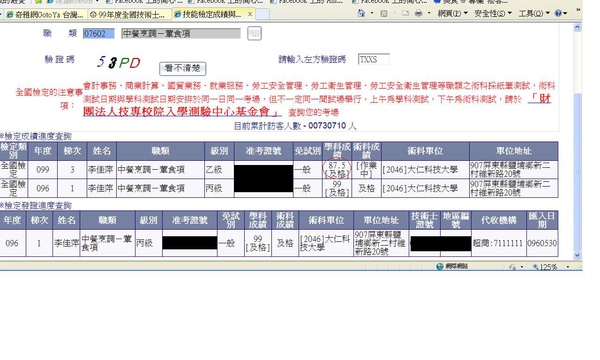Click the ... job category browse button
Viewport: 600px width, 360px height.
[254, 34]
